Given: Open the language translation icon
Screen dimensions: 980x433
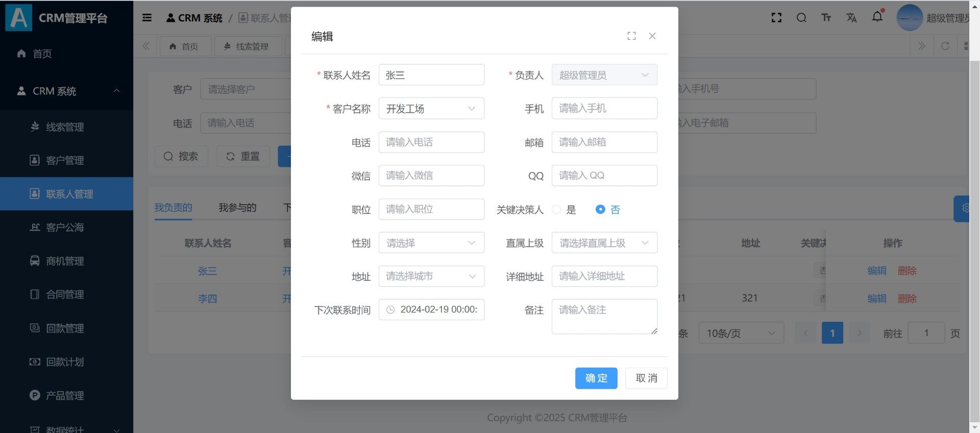Looking at the screenshot, I should click(851, 18).
